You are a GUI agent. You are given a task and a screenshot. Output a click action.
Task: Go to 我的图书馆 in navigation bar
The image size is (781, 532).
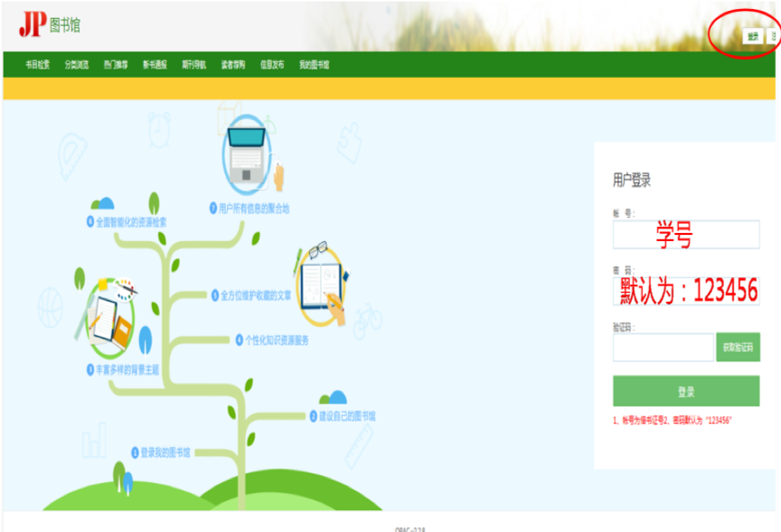315,65
